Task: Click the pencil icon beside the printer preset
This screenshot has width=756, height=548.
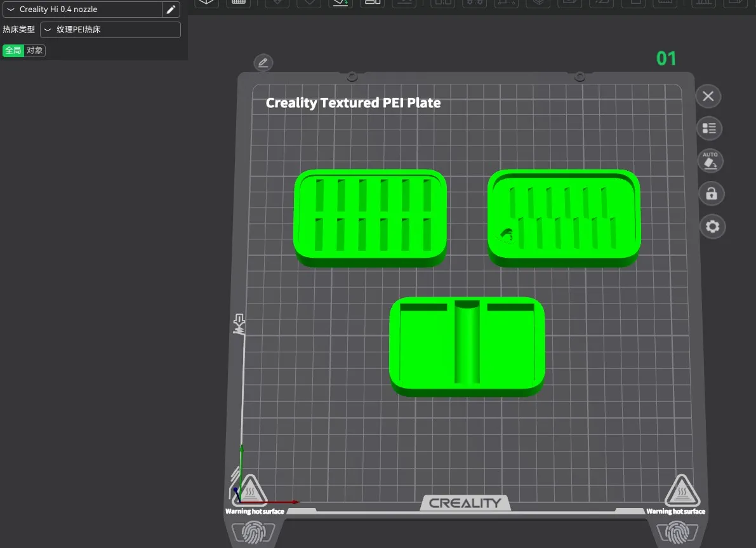Action: [x=170, y=10]
